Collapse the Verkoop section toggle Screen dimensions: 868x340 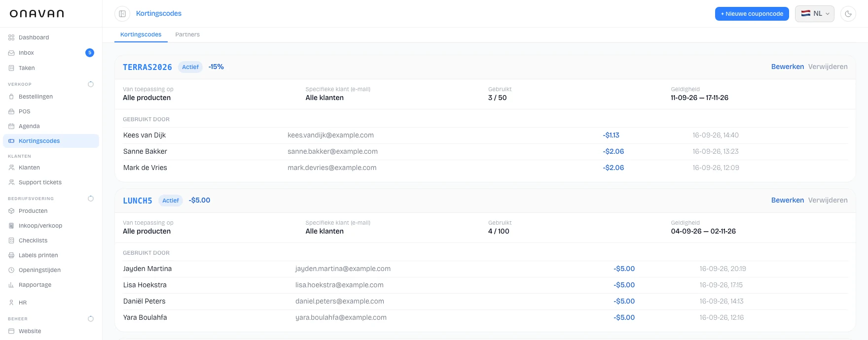[91, 84]
